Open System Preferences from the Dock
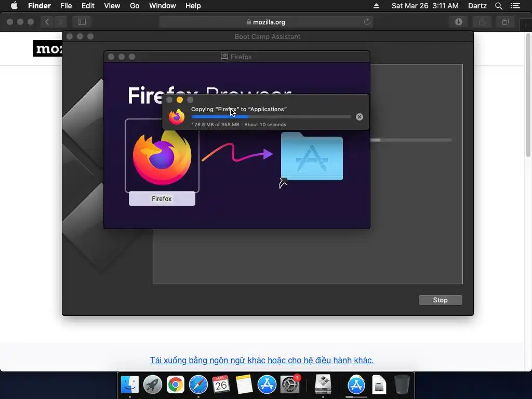Screen dimensions: 532x399 tap(290, 385)
